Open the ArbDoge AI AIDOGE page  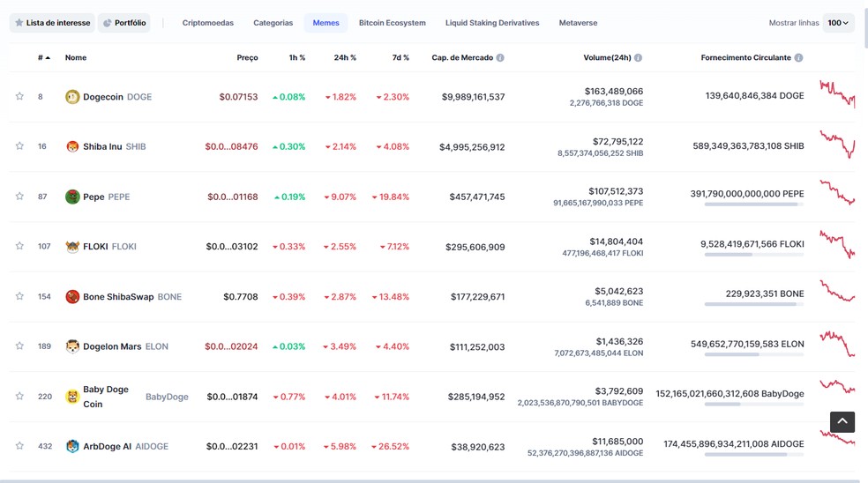pyautogui.click(x=125, y=447)
